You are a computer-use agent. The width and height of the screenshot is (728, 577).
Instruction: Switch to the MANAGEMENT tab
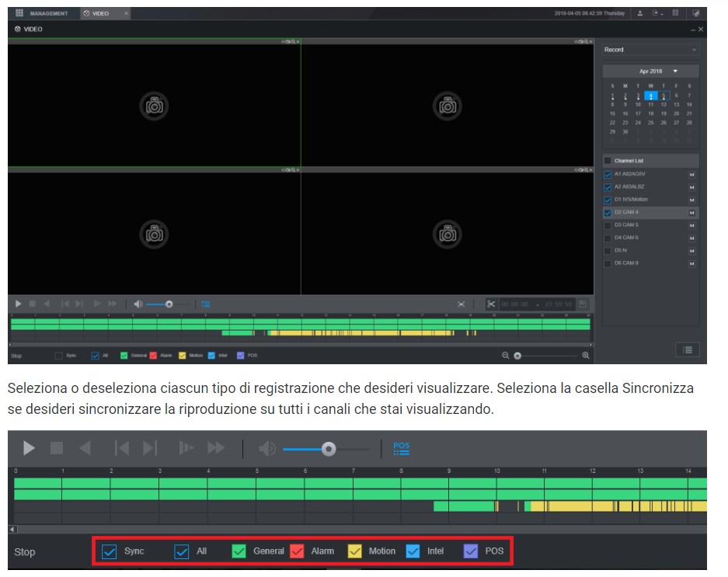44,13
